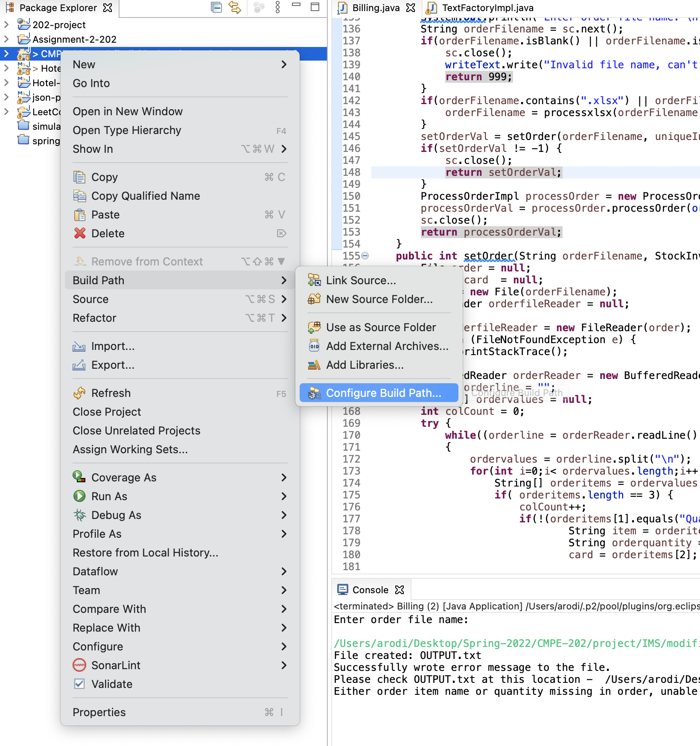The image size is (700, 746).
Task: Open Package Explorer view menu (three dots)
Action: (x=277, y=7)
